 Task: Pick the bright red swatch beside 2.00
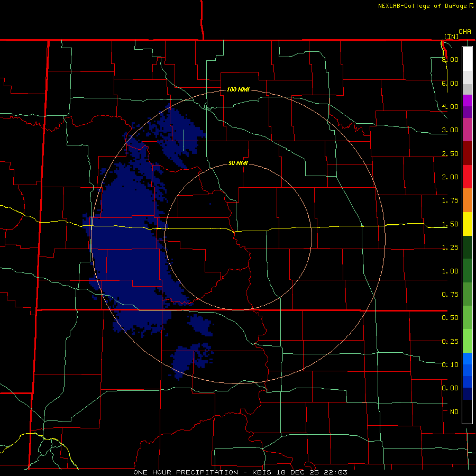click(467, 177)
